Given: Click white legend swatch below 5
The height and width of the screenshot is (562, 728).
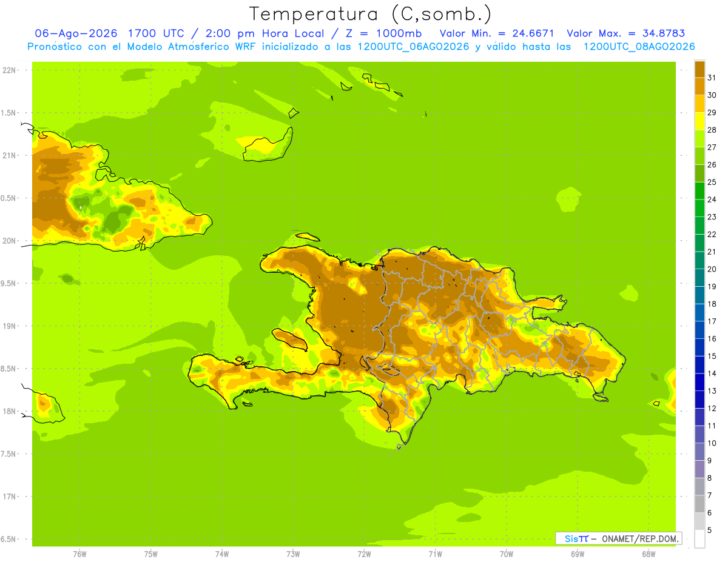Looking at the screenshot, I should pyautogui.click(x=699, y=539).
